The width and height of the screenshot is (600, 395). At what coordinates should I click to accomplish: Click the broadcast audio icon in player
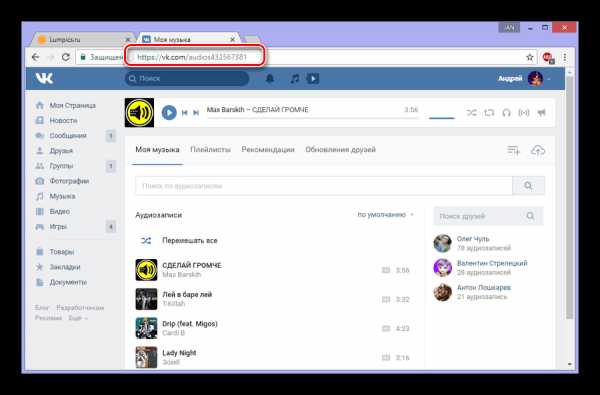(523, 113)
